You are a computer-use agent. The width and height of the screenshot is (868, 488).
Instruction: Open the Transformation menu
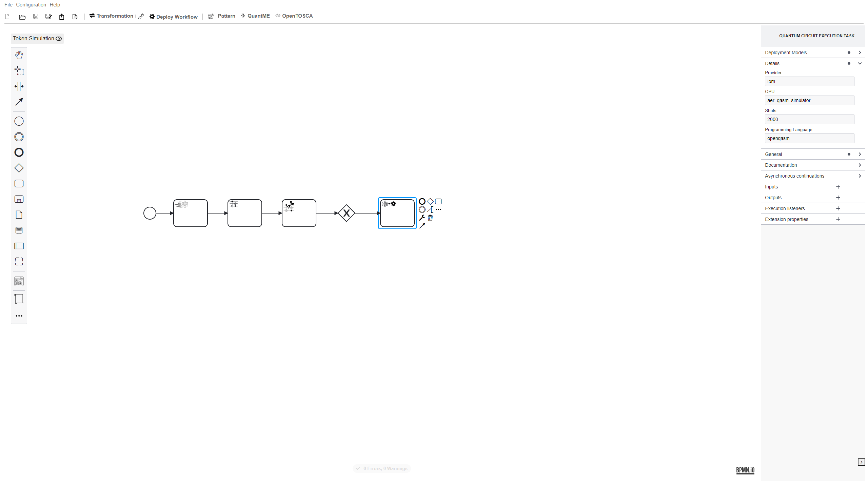click(111, 16)
